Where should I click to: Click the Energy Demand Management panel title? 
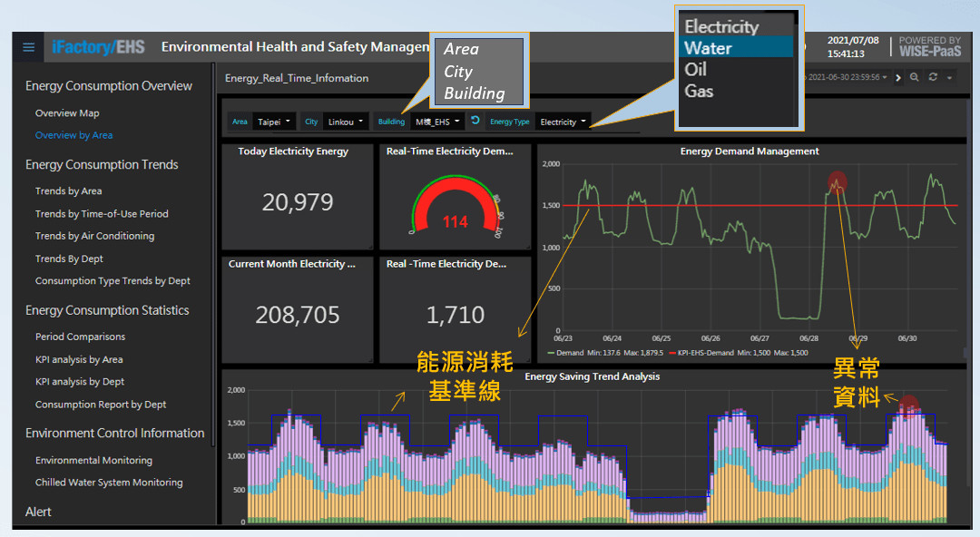(750, 151)
